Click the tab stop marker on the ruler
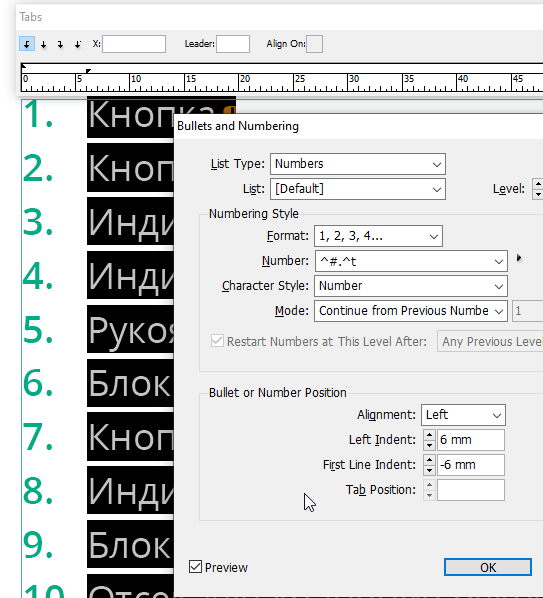Screen dimensions: 543x598 coord(88,71)
